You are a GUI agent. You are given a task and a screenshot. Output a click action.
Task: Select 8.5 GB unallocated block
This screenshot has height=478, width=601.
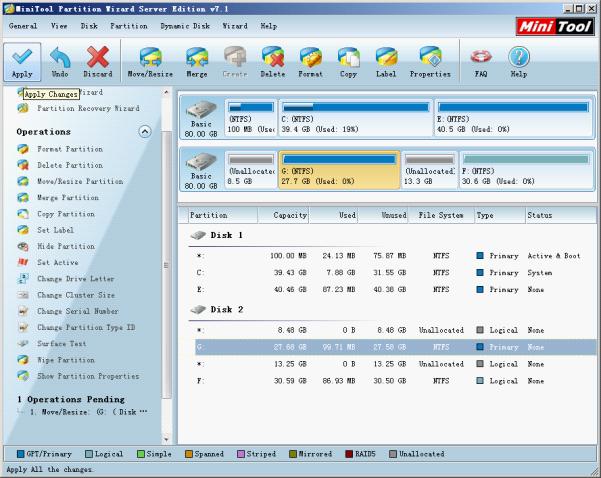251,169
